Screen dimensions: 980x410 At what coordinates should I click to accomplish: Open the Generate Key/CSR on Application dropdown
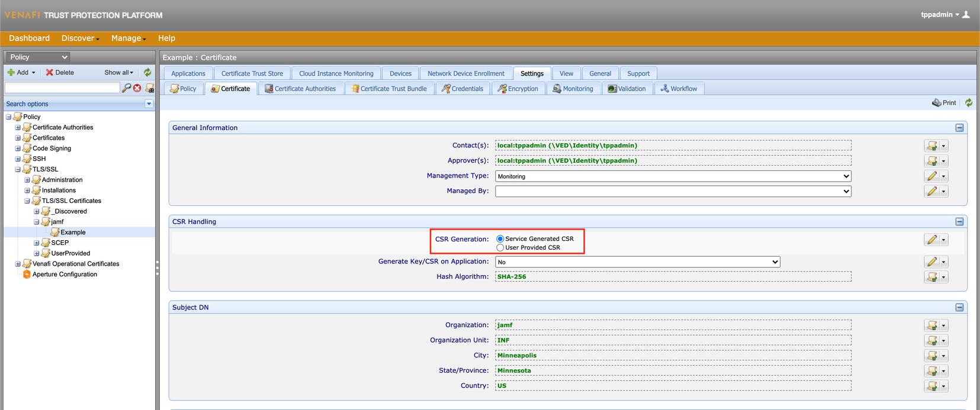[638, 262]
